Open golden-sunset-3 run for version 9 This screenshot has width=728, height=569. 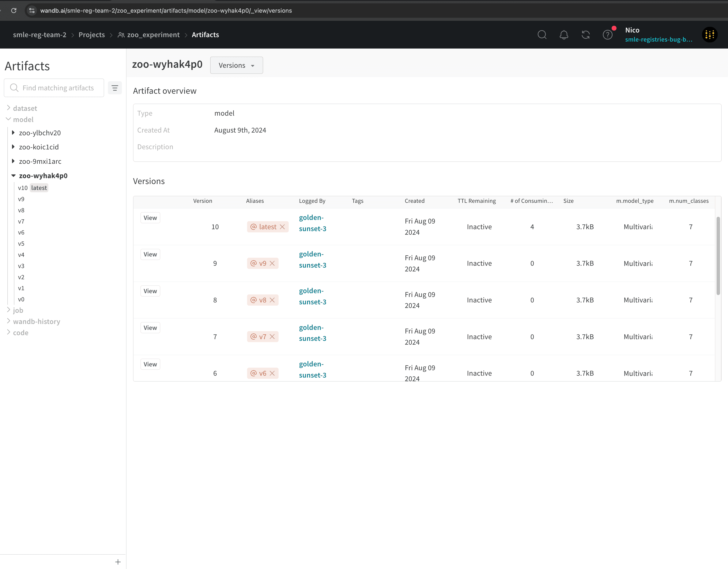pyautogui.click(x=313, y=260)
